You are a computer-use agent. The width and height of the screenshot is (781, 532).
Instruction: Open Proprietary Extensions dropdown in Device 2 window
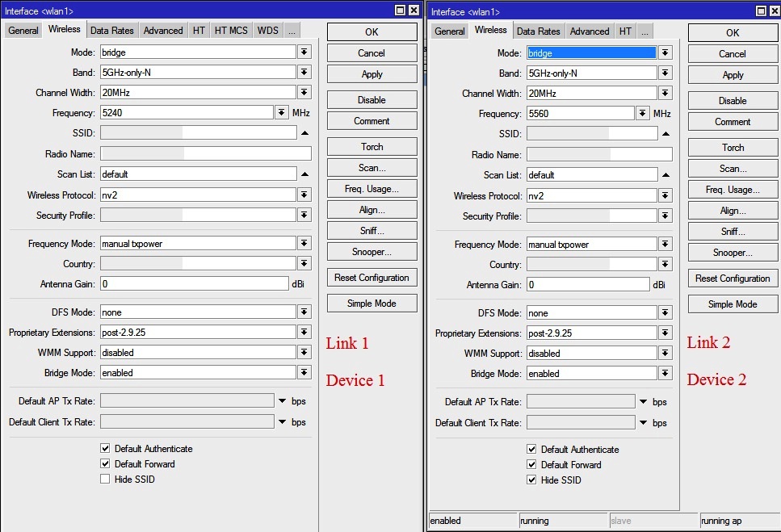point(665,333)
